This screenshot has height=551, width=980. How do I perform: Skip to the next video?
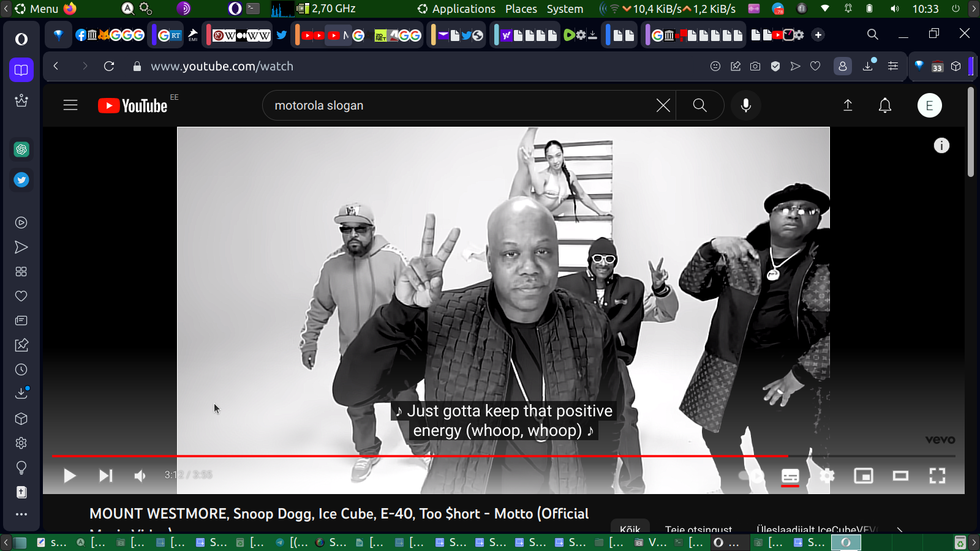pyautogui.click(x=105, y=476)
